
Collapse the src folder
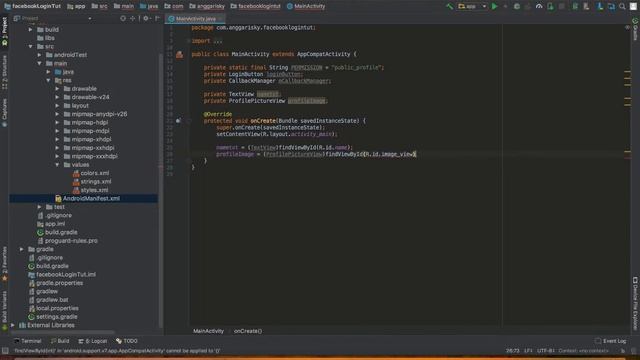[31, 47]
